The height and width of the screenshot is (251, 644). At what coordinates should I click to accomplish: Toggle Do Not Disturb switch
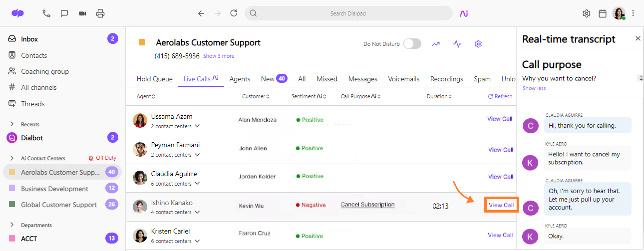click(412, 44)
